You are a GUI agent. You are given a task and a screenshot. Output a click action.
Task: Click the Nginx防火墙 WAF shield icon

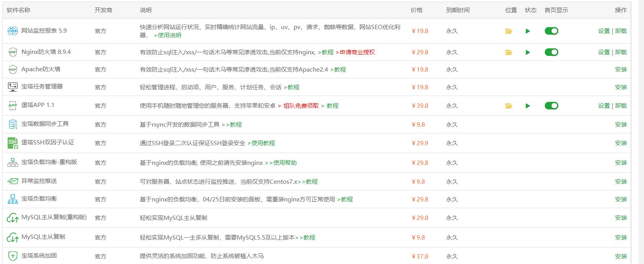[13, 52]
